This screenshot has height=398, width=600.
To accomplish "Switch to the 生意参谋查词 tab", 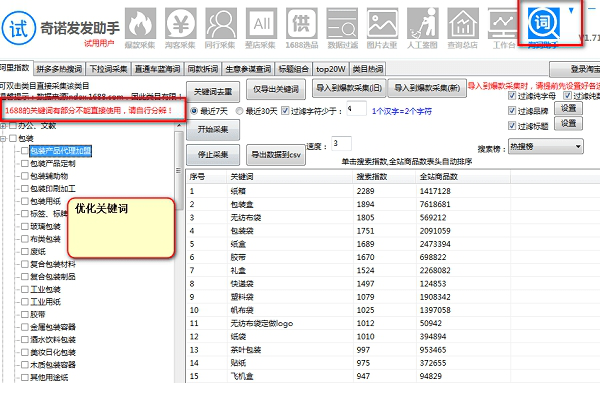I will click(x=248, y=69).
